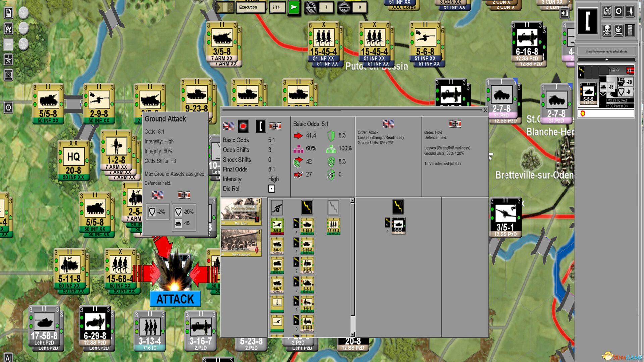This screenshot has height=362, width=644.
Task: Toggle the middle circular terrain overlay button
Action: coord(23,28)
